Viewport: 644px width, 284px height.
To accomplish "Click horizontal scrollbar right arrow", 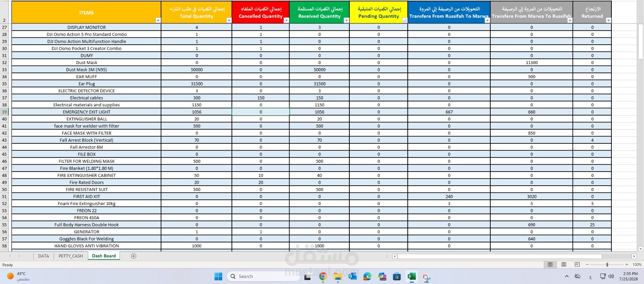I will (x=634, y=256).
